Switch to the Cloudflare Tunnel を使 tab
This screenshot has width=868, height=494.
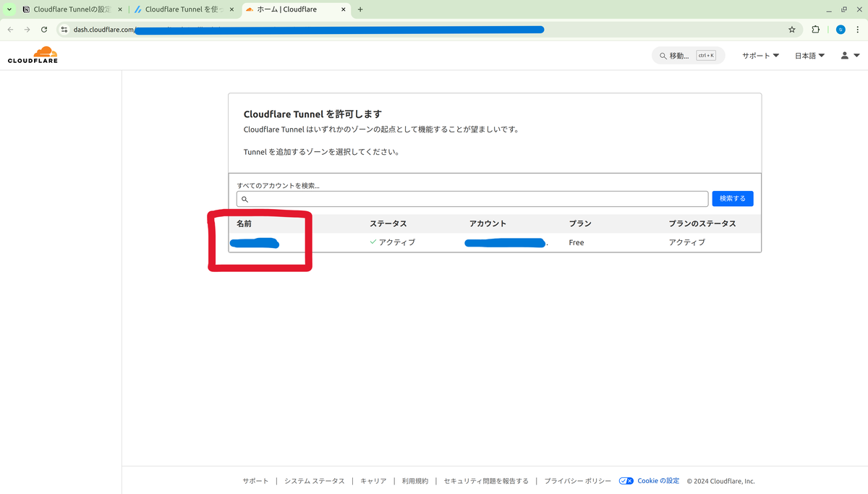click(x=184, y=9)
